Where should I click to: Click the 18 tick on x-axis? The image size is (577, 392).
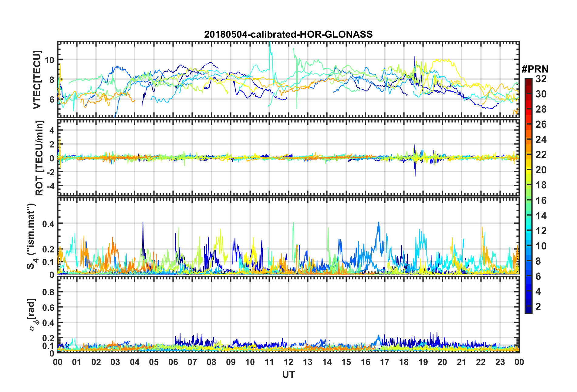click(x=404, y=362)
